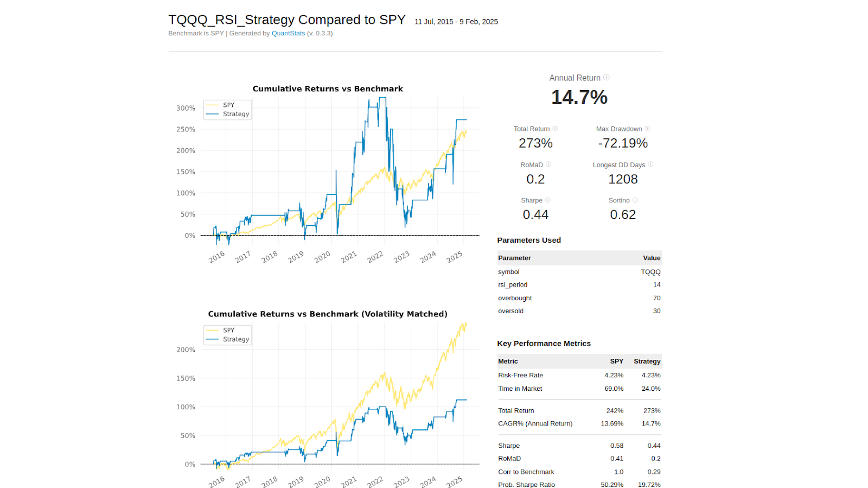Click the info icon beside Sortino
Viewport: 868px width, 488px height.
pyautogui.click(x=635, y=200)
